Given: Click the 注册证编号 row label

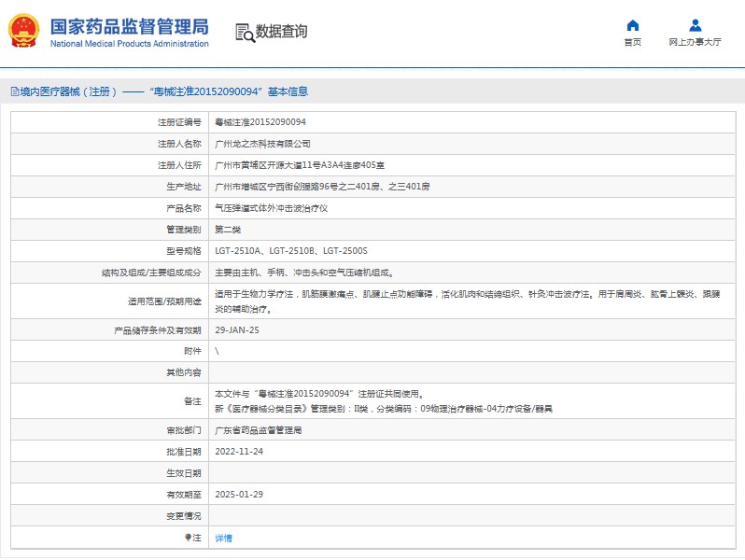Looking at the screenshot, I should 179,122.
